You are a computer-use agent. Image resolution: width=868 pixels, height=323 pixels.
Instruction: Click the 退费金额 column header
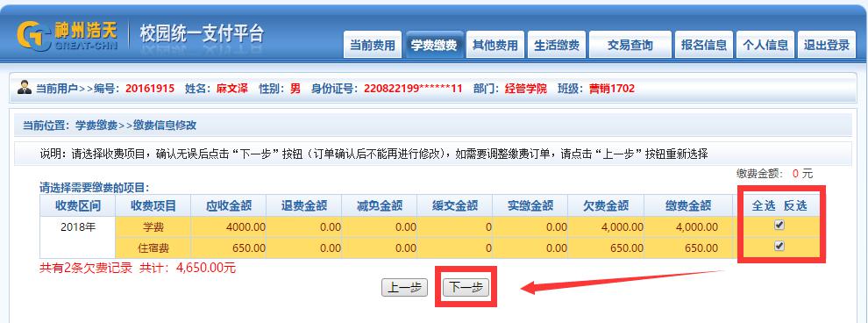coord(303,205)
